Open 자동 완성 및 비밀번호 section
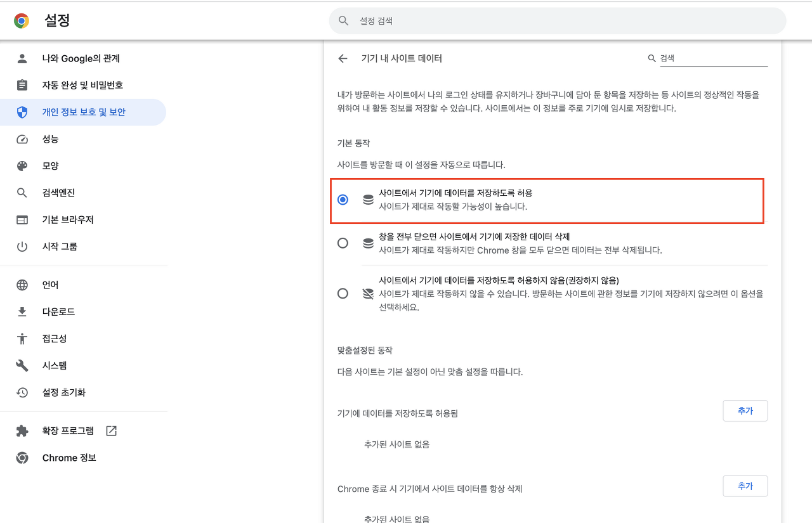 (x=83, y=85)
